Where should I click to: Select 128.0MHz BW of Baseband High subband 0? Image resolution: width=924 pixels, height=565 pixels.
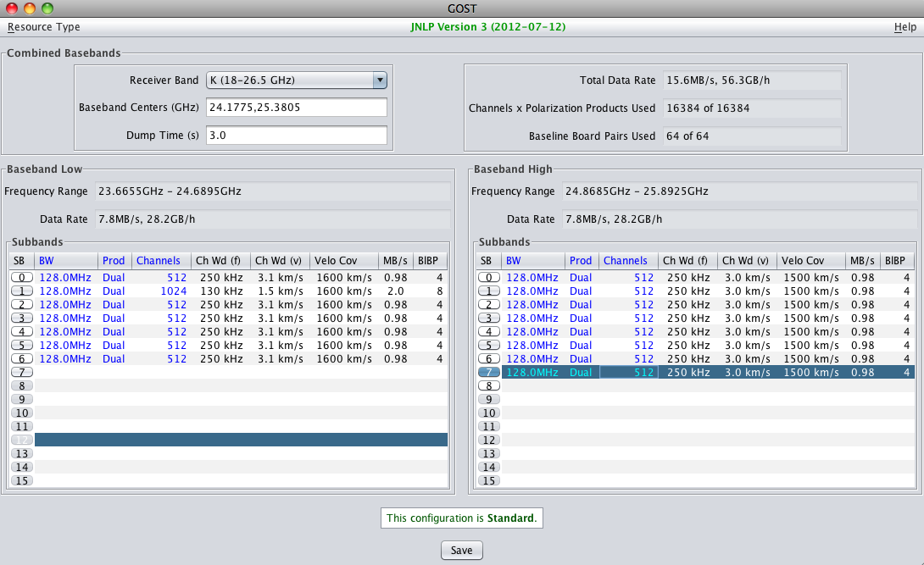tap(532, 277)
